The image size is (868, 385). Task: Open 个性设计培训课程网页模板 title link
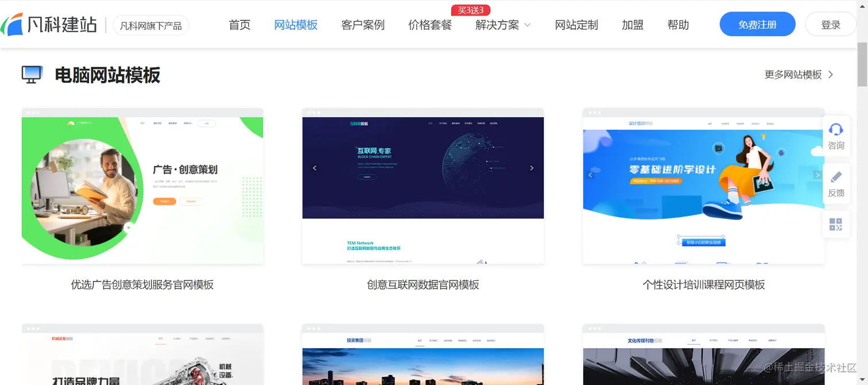click(704, 284)
